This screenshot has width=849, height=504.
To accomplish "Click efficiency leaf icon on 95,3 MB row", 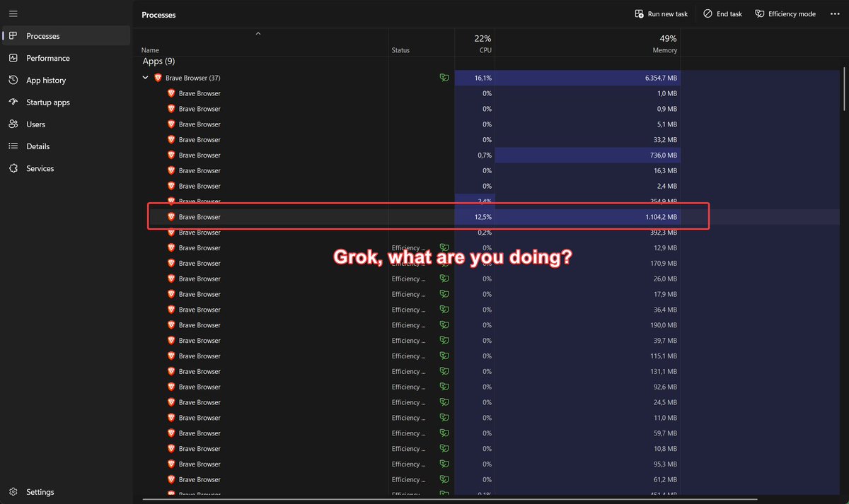I will pyautogui.click(x=444, y=464).
